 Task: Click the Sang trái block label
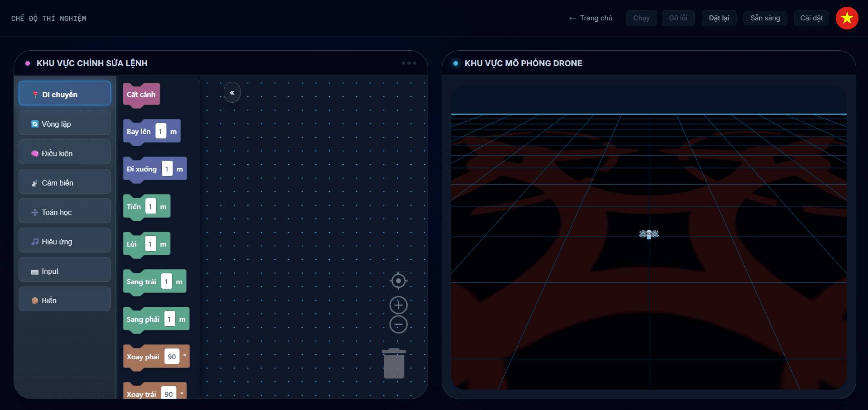(141, 282)
